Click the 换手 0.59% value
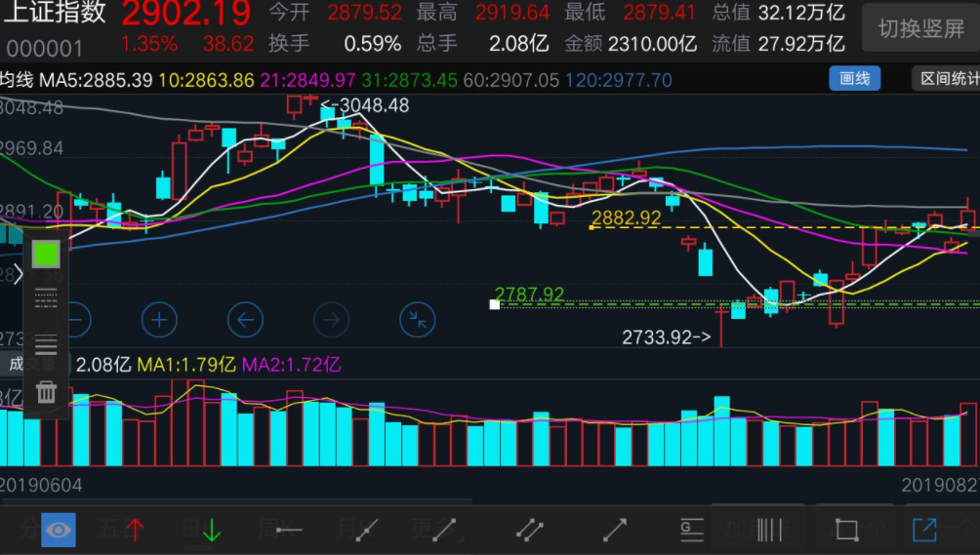Image resolution: width=980 pixels, height=555 pixels. [x=373, y=44]
